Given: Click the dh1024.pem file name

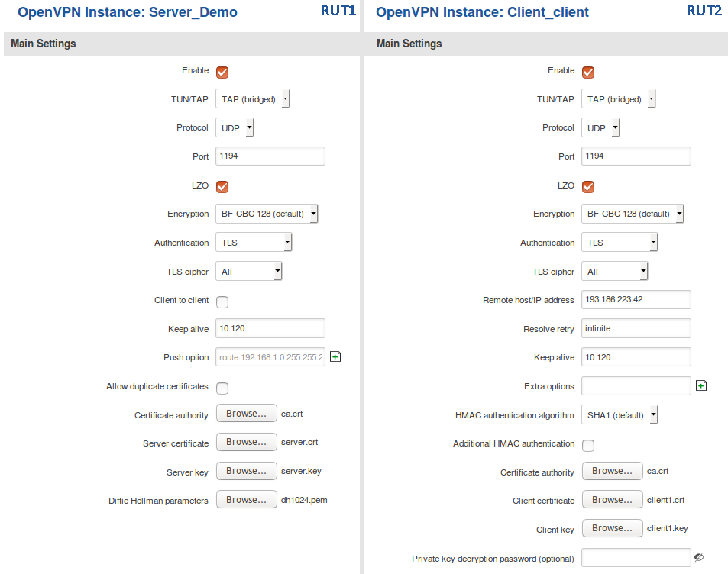Looking at the screenshot, I should [x=304, y=500].
